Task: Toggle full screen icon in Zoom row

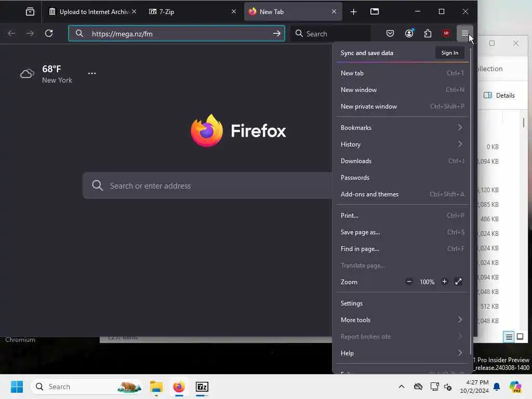Action: [x=458, y=282]
